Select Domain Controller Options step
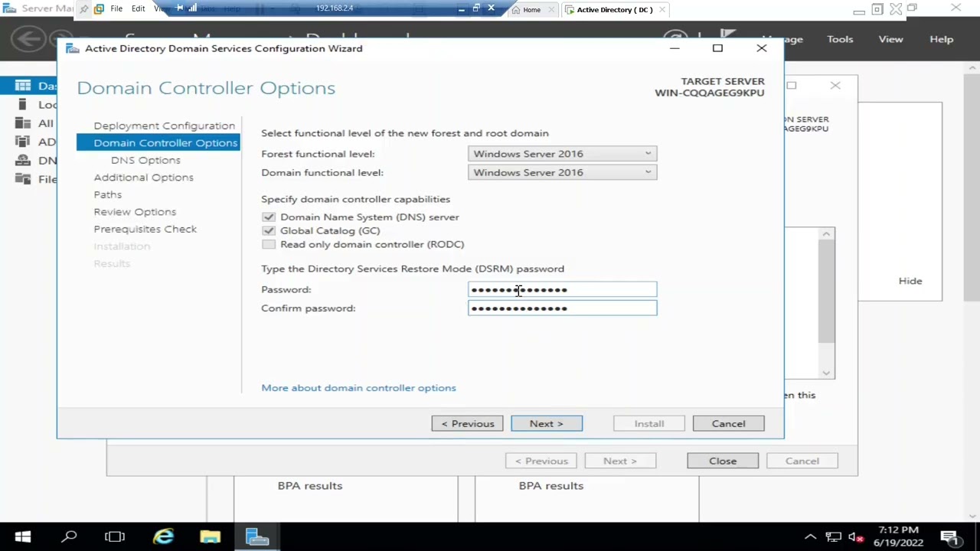The height and width of the screenshot is (551, 980). [158, 142]
